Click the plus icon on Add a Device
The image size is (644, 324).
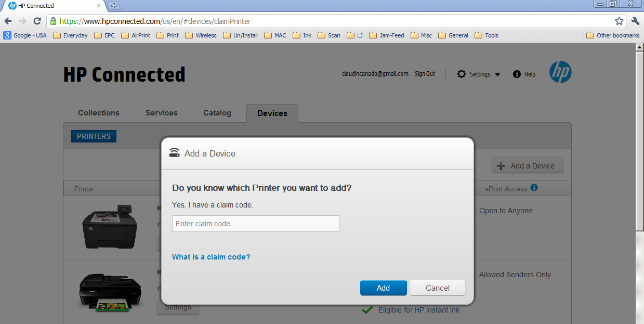coord(501,166)
